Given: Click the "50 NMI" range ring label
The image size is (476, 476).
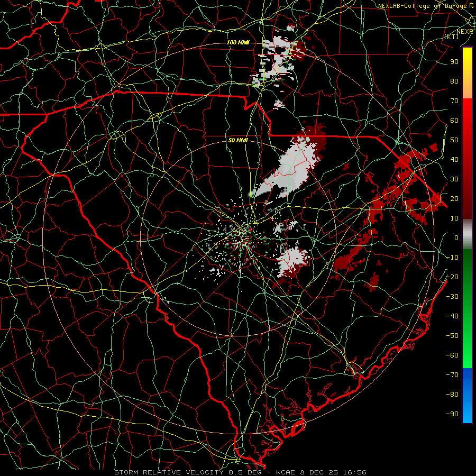Looking at the screenshot, I should (238, 140).
